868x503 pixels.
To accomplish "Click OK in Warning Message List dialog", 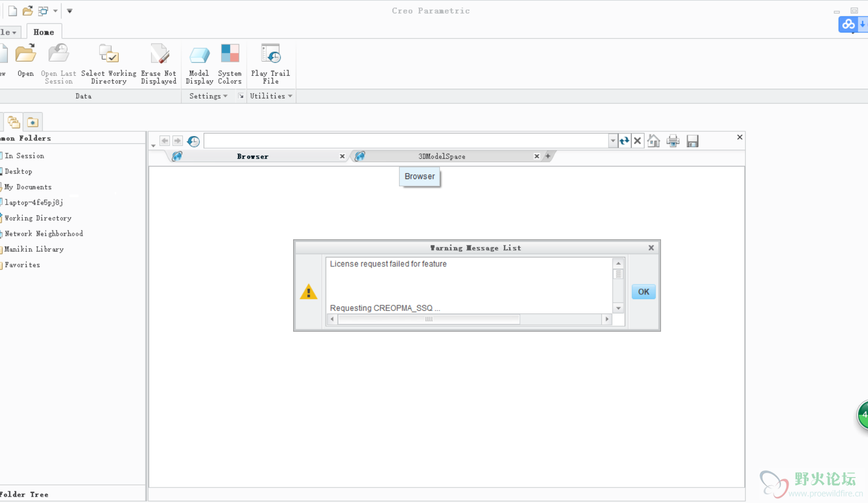I will coord(643,292).
